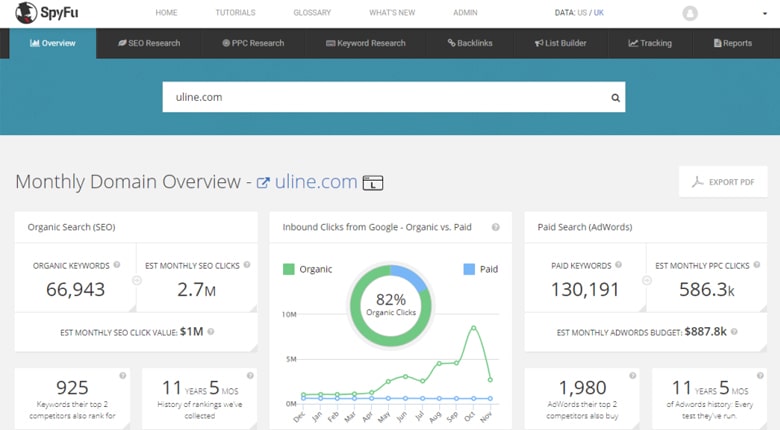780x430 pixels.
Task: Switch data to UK
Action: coord(598,12)
